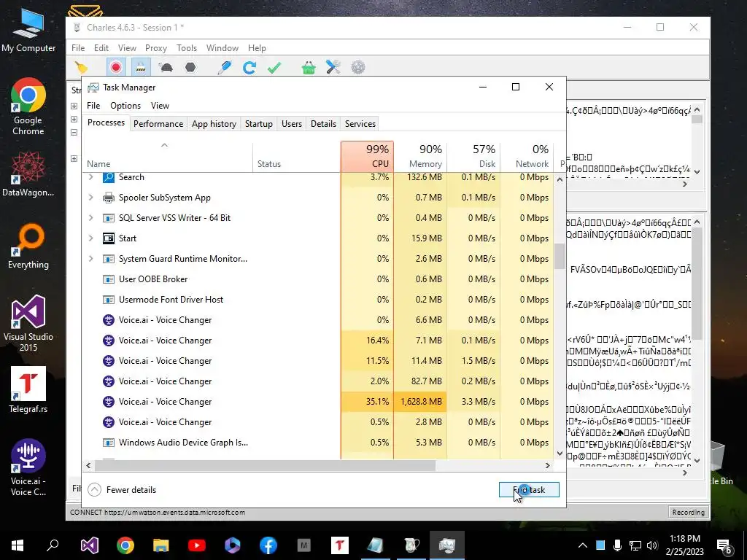Click the Charles broom clear session icon

[81, 68]
